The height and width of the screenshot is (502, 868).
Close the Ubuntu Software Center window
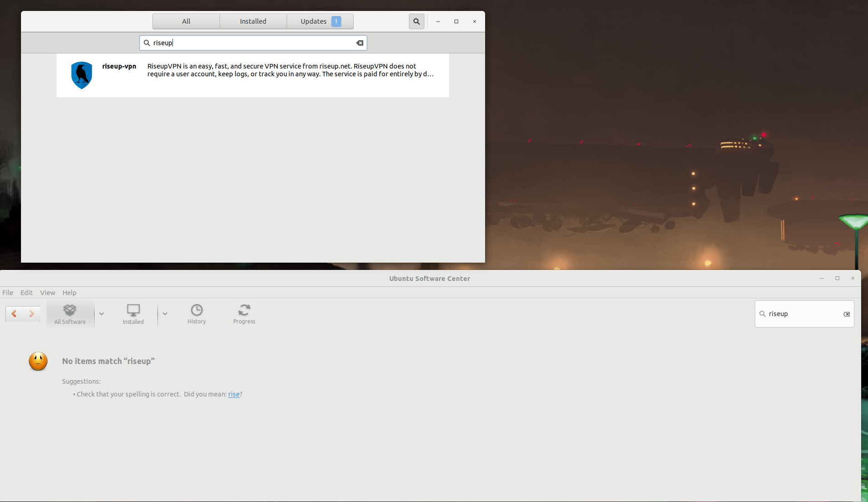tap(853, 278)
